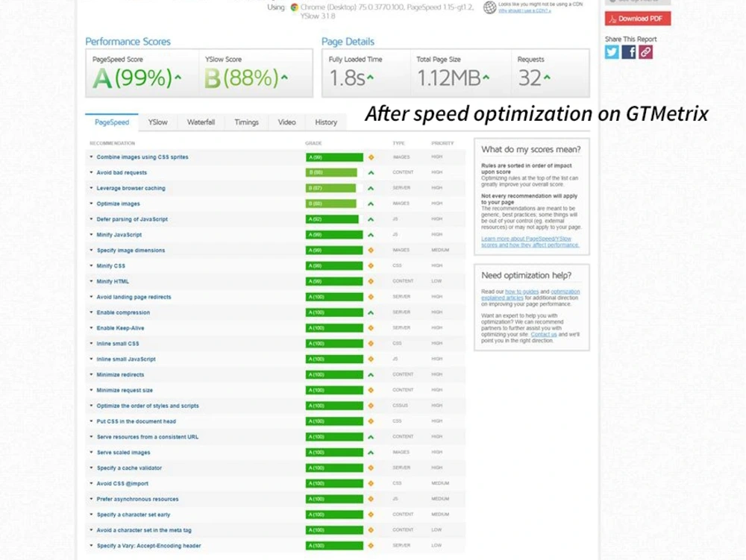This screenshot has width=746, height=560.
Task: Click orange diamond for Avoid CSS @import
Action: coord(371,483)
